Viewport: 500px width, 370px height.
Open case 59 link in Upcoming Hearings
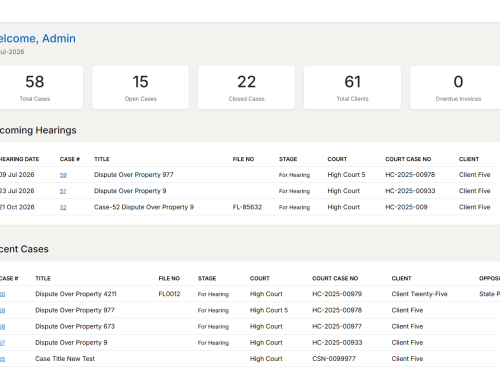[63, 175]
